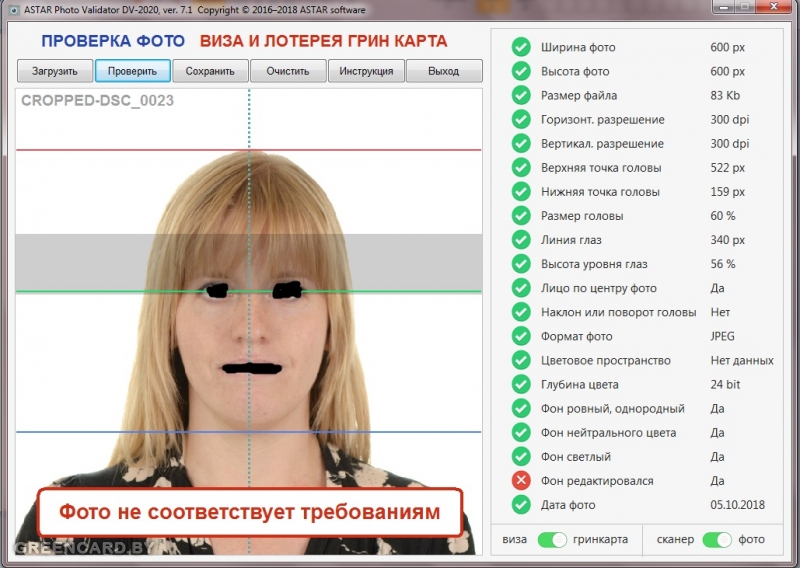This screenshot has width=800, height=568.
Task: Click the red cross icon for Фон редактировался
Action: [x=521, y=480]
